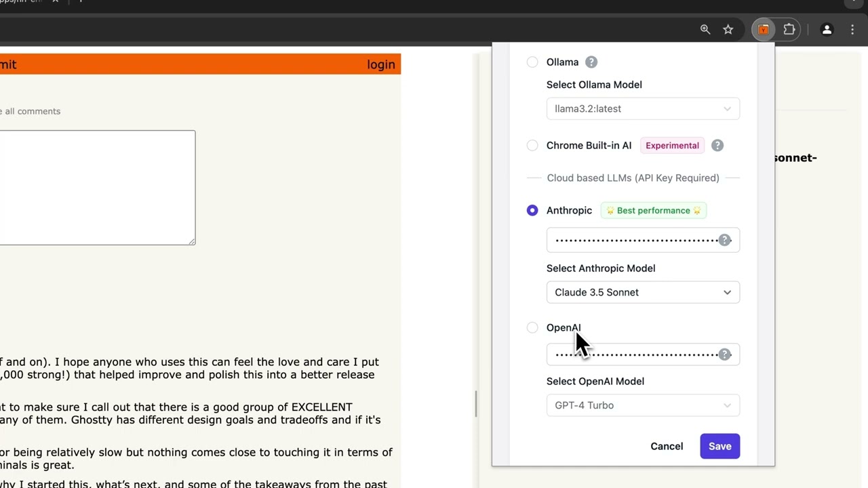Click Save in the settings dialog
Screen dimensions: 868x488
coord(719,446)
